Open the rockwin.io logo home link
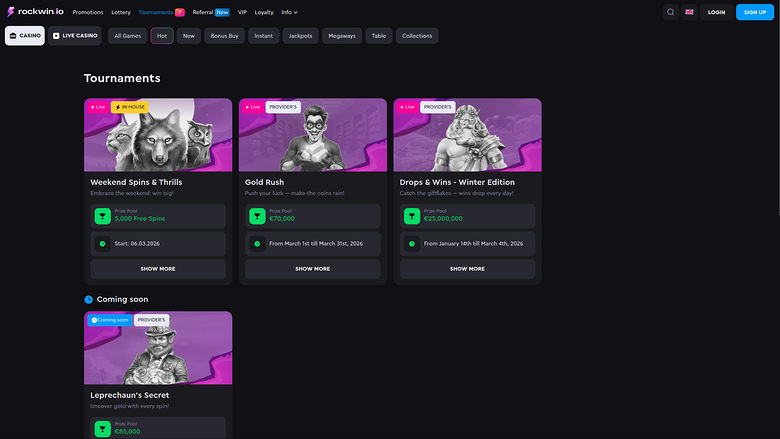The width and height of the screenshot is (780, 439). click(x=35, y=11)
